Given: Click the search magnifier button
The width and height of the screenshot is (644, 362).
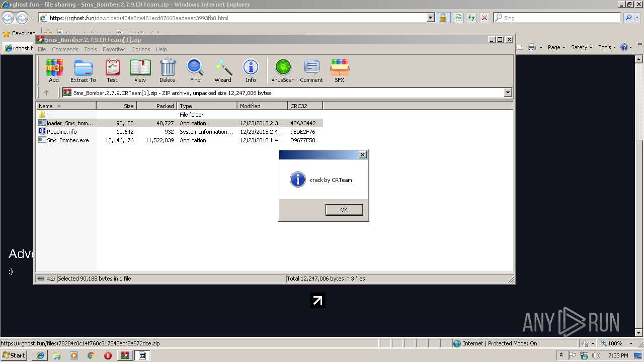Looking at the screenshot, I should click(628, 18).
